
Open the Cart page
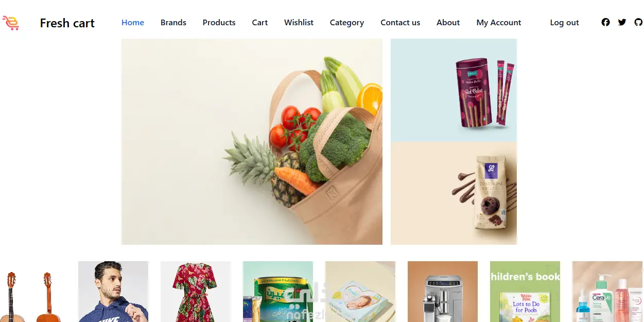(x=260, y=23)
